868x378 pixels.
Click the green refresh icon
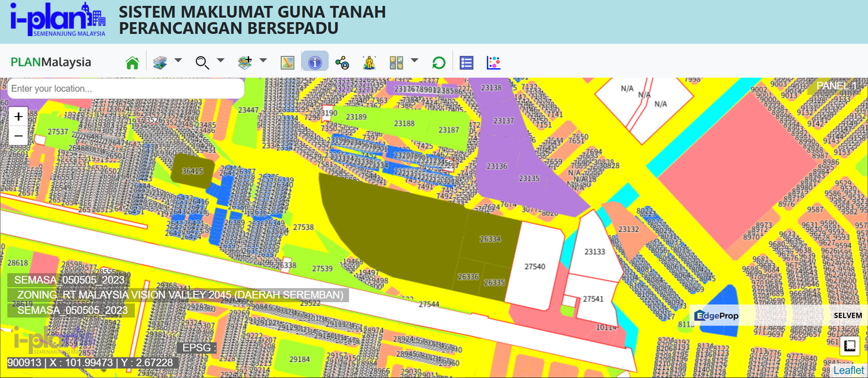439,63
